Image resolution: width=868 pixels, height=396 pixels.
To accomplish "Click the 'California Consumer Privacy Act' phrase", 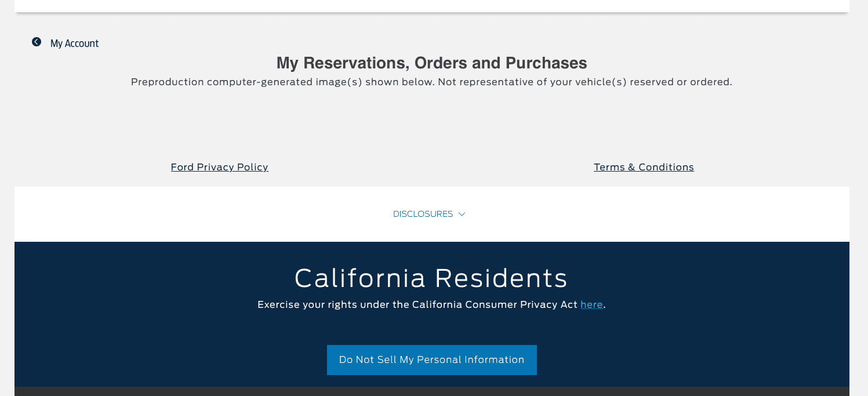I will [495, 304].
